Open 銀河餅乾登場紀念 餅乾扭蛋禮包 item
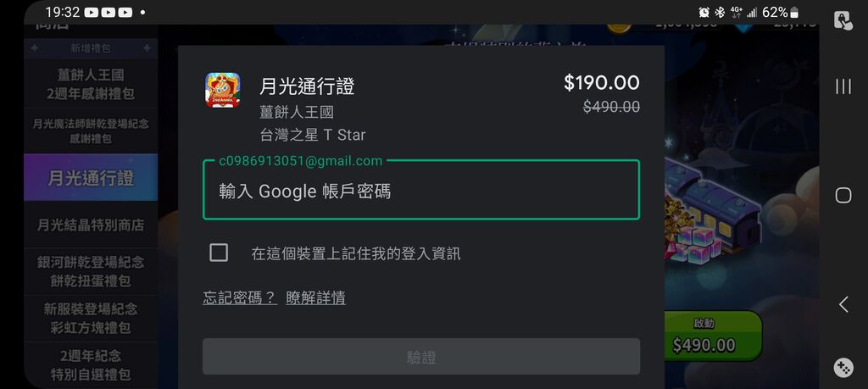Screen dimensions: 868x389 (91, 271)
